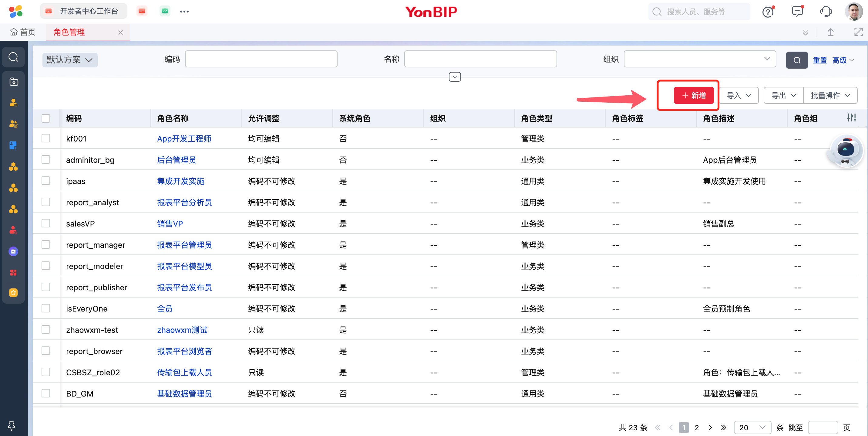
Task: Click the fullscreen expand icon in tab bar
Action: (858, 32)
